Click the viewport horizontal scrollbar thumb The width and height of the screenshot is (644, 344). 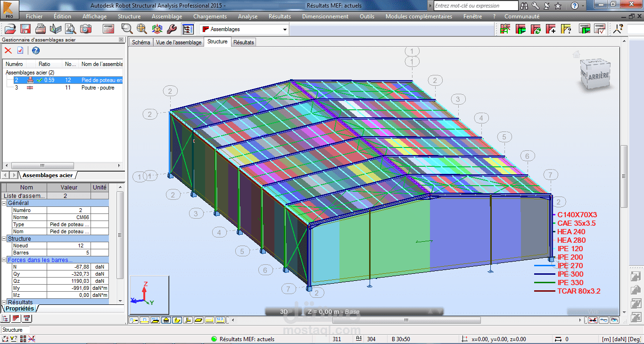(405, 320)
